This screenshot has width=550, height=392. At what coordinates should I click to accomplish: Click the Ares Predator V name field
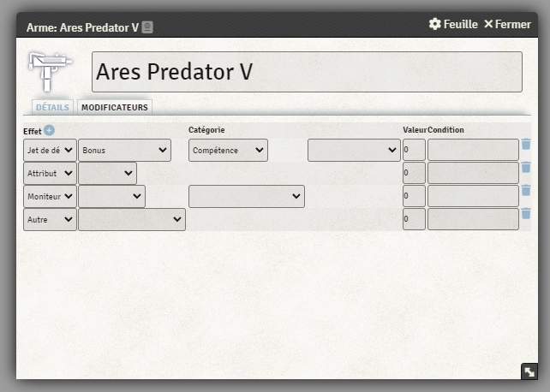pyautogui.click(x=307, y=72)
